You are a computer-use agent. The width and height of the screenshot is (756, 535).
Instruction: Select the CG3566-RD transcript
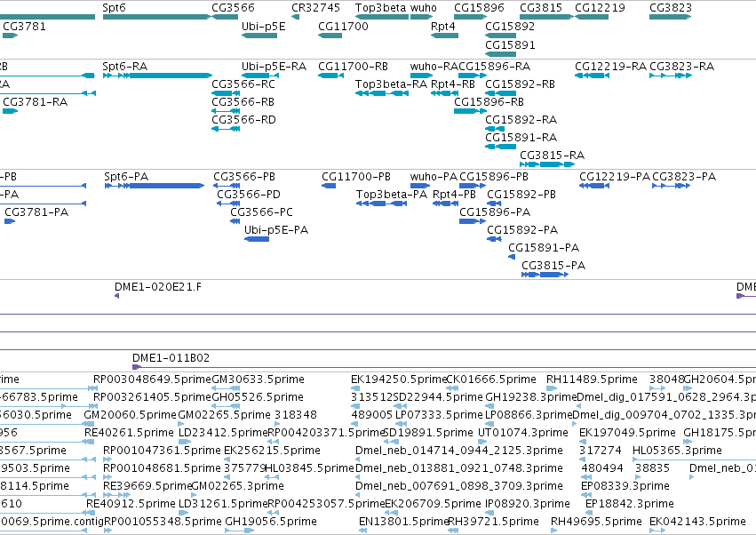226,129
